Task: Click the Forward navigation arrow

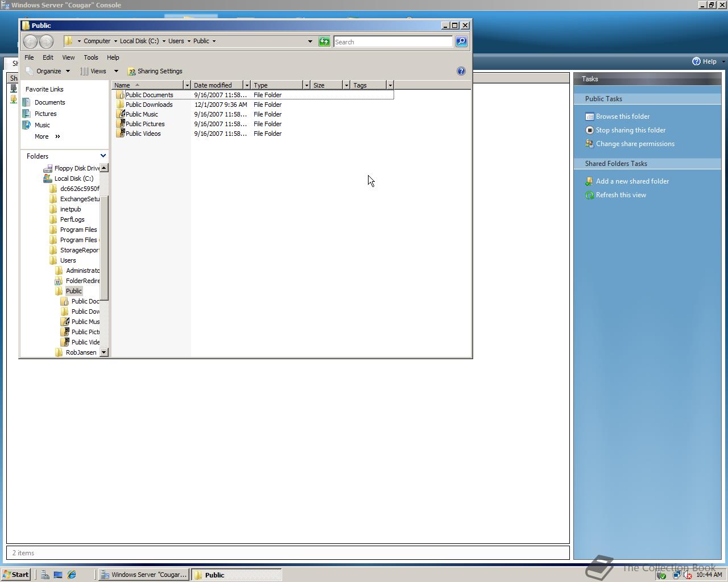Action: pos(47,41)
